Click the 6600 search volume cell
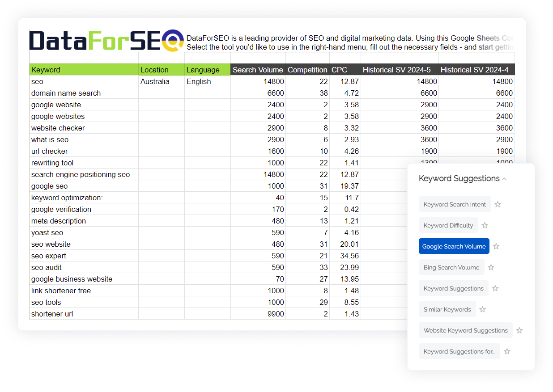This screenshot has width=553, height=392. (258, 93)
